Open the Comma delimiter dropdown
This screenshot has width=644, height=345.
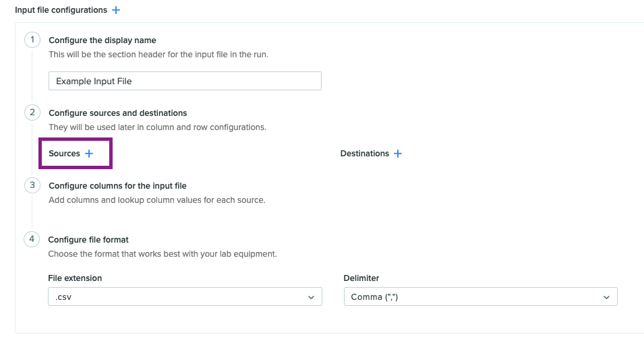pyautogui.click(x=481, y=296)
